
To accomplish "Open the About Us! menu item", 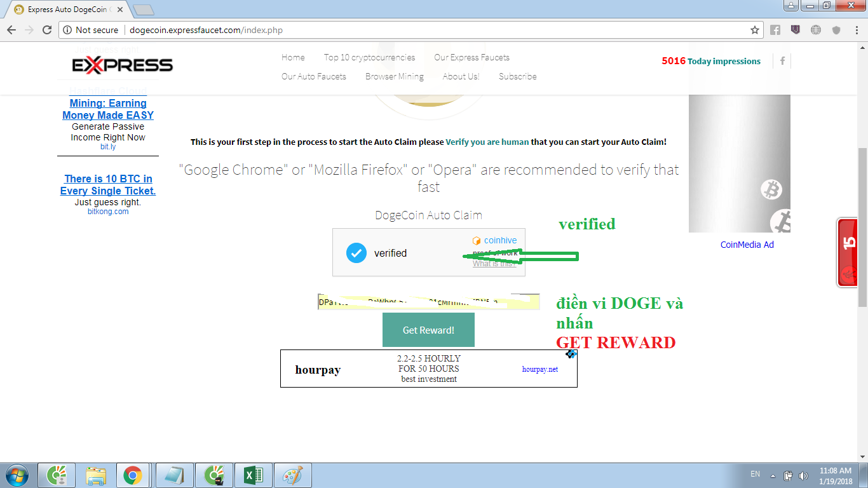I will [461, 76].
